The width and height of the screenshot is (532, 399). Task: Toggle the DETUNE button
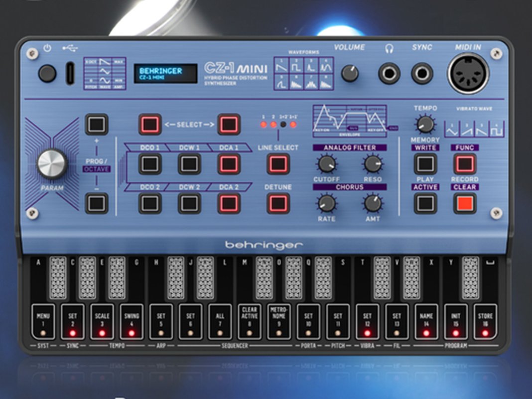pyautogui.click(x=278, y=203)
